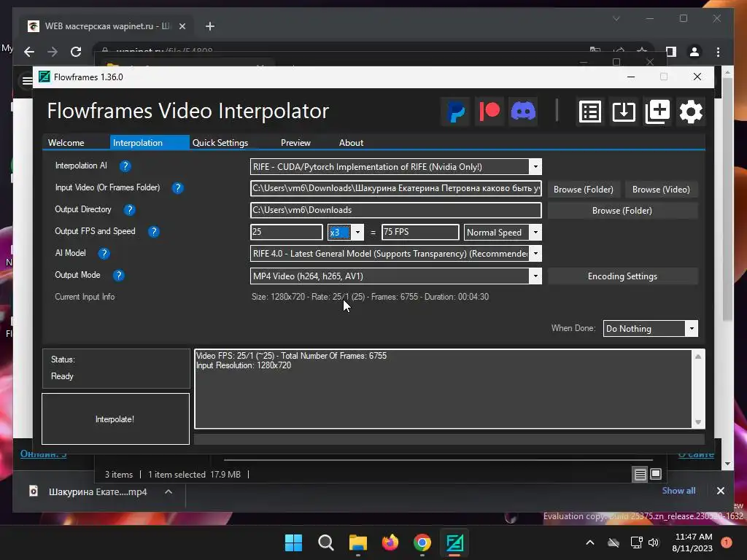The height and width of the screenshot is (560, 747).
Task: Switch File Explorer to large thumbnails view
Action: pos(656,474)
